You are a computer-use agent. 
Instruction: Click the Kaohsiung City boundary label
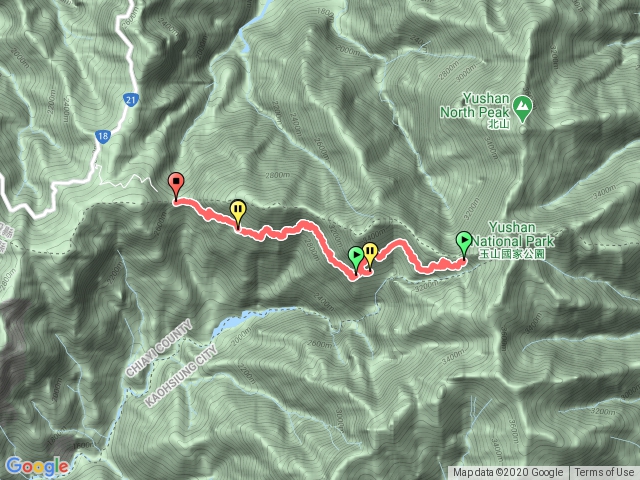pyautogui.click(x=181, y=376)
